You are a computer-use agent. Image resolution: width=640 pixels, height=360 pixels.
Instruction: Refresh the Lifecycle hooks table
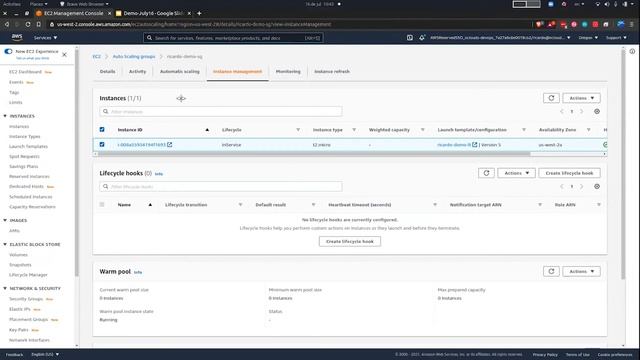486,173
